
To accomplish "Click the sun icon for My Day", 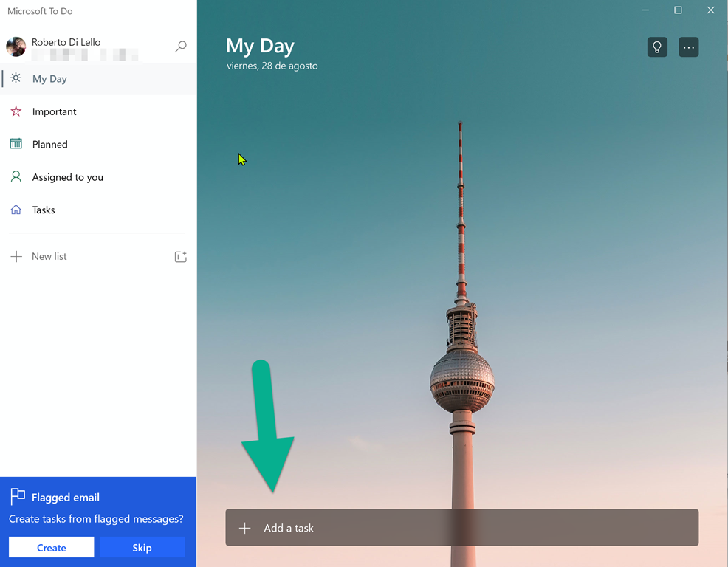I will point(16,78).
